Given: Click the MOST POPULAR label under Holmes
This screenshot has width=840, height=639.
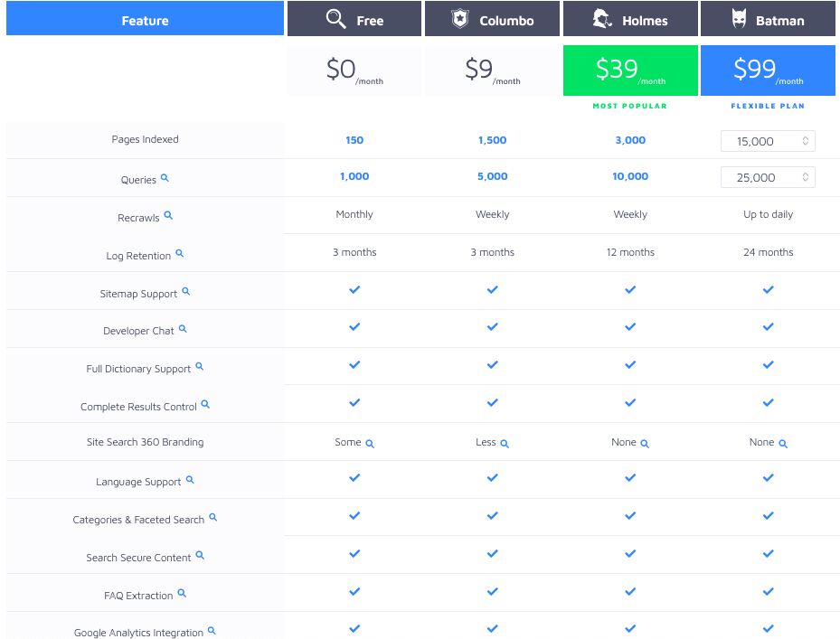Looking at the screenshot, I should [630, 106].
